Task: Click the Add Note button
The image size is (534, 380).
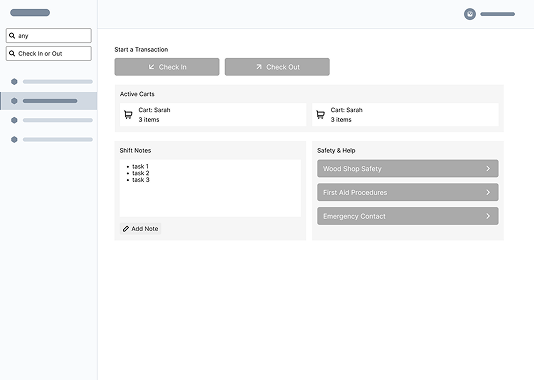Action: [140, 229]
